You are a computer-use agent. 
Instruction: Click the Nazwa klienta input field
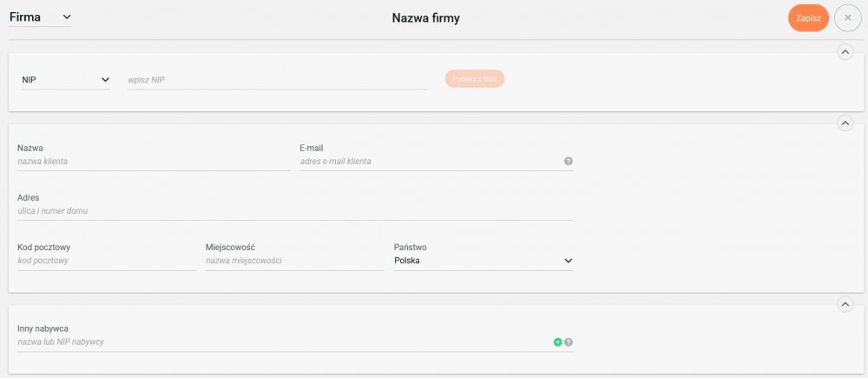(x=154, y=162)
